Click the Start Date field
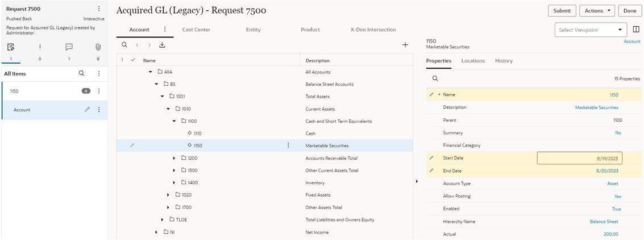644x240 pixels. pyautogui.click(x=580, y=158)
